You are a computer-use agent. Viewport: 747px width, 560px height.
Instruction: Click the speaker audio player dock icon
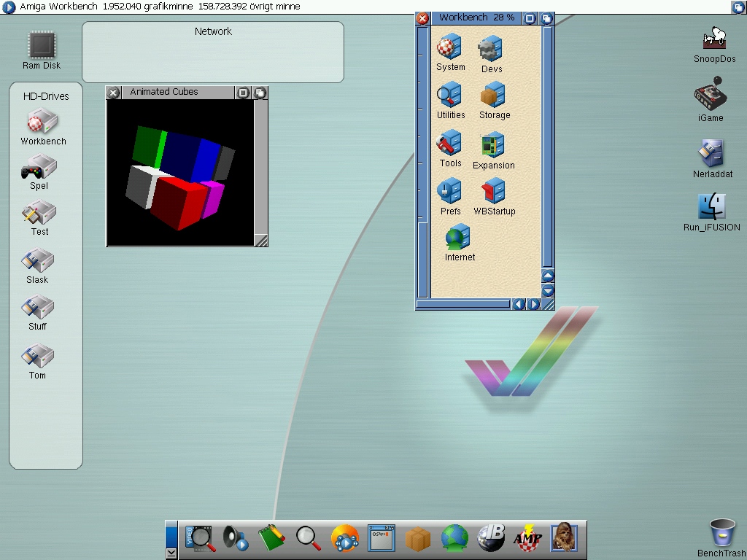coord(236,539)
